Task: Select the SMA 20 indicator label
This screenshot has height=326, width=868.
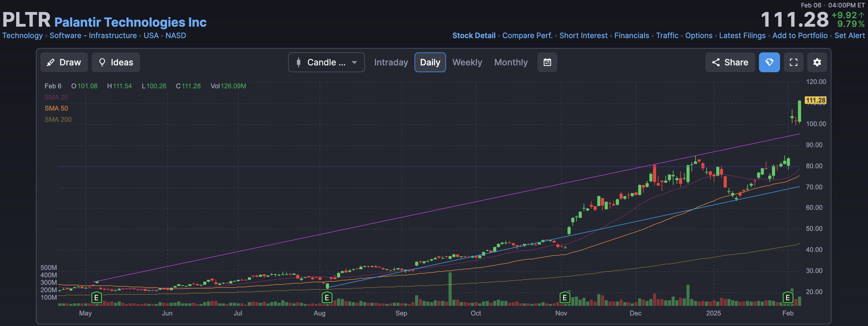Action: [56, 97]
